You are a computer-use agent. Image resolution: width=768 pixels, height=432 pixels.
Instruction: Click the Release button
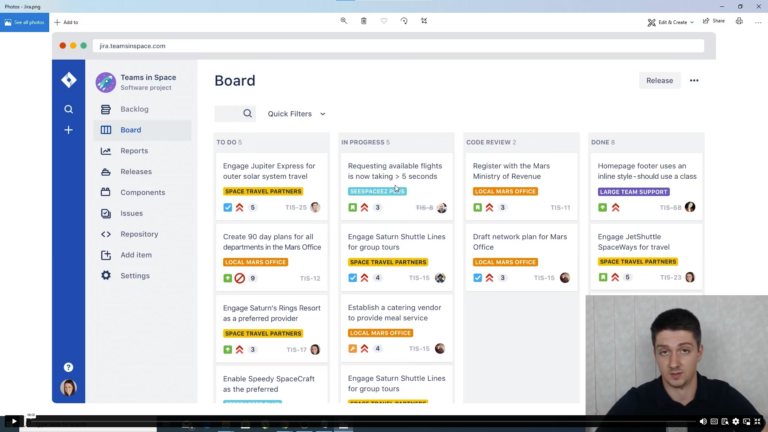659,81
